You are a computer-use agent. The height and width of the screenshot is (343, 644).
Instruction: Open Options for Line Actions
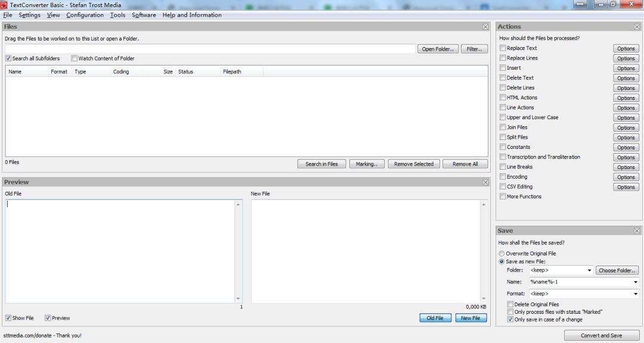626,108
